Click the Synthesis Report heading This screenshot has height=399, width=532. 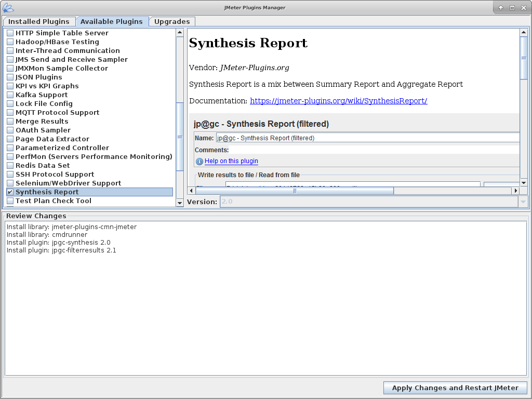(x=248, y=43)
